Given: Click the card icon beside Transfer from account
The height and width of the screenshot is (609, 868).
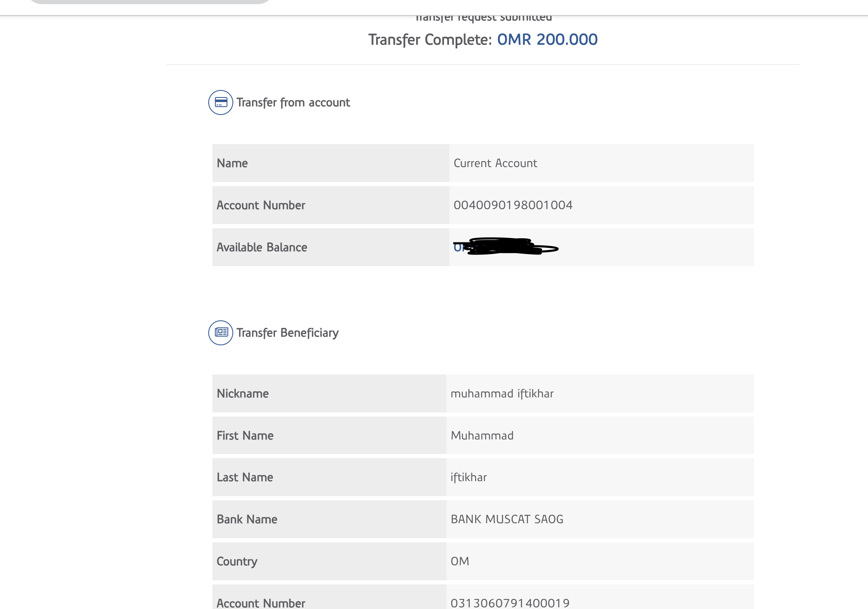Looking at the screenshot, I should pyautogui.click(x=220, y=102).
